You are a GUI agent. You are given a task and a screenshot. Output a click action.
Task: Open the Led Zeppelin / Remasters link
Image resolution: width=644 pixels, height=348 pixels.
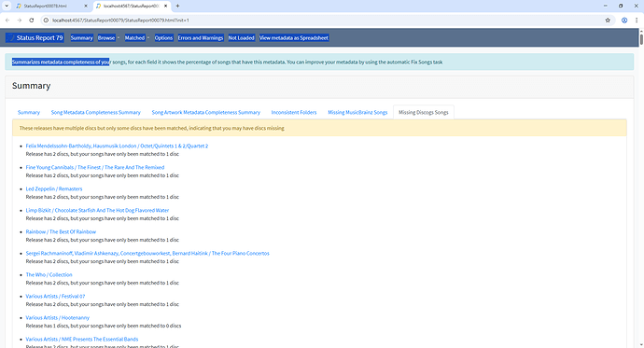pos(54,188)
